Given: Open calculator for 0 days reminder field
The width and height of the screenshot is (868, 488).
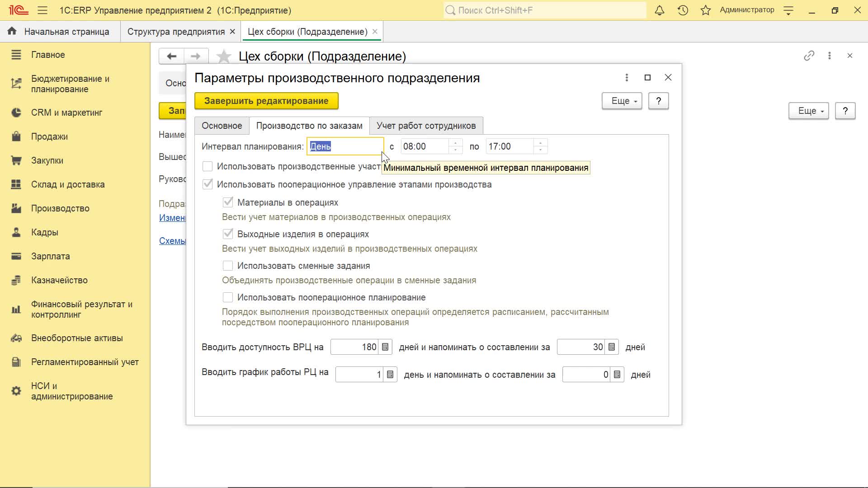Looking at the screenshot, I should point(617,375).
